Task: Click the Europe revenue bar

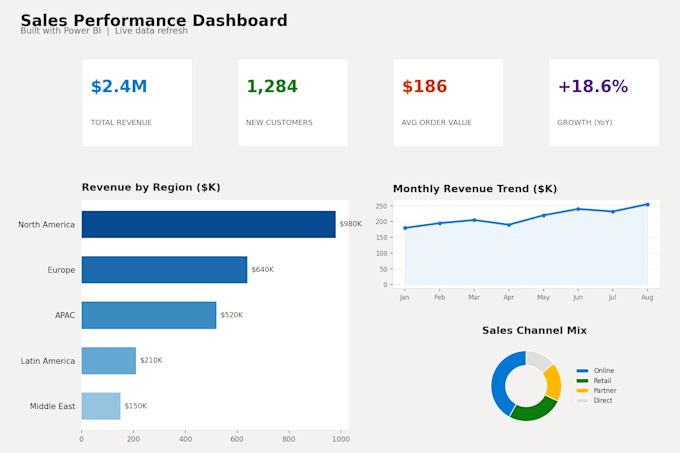Action: [164, 270]
